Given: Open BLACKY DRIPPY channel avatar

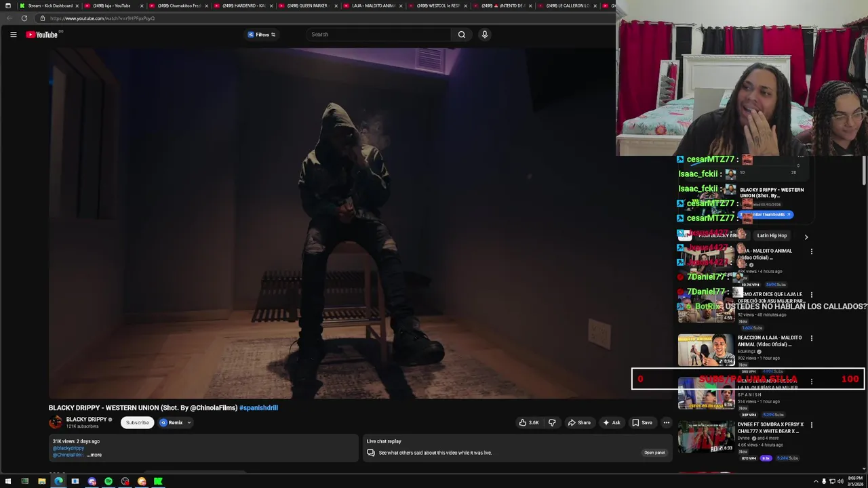Looking at the screenshot, I should [55, 422].
